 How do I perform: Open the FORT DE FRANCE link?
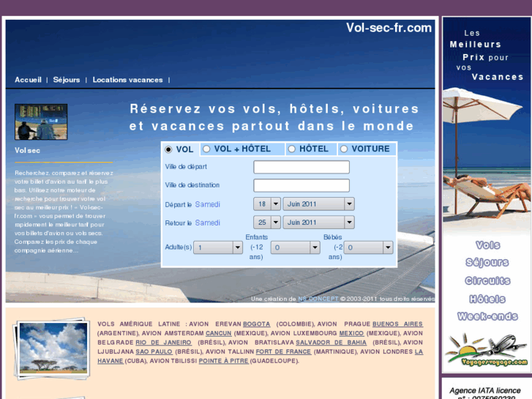pyautogui.click(x=283, y=352)
